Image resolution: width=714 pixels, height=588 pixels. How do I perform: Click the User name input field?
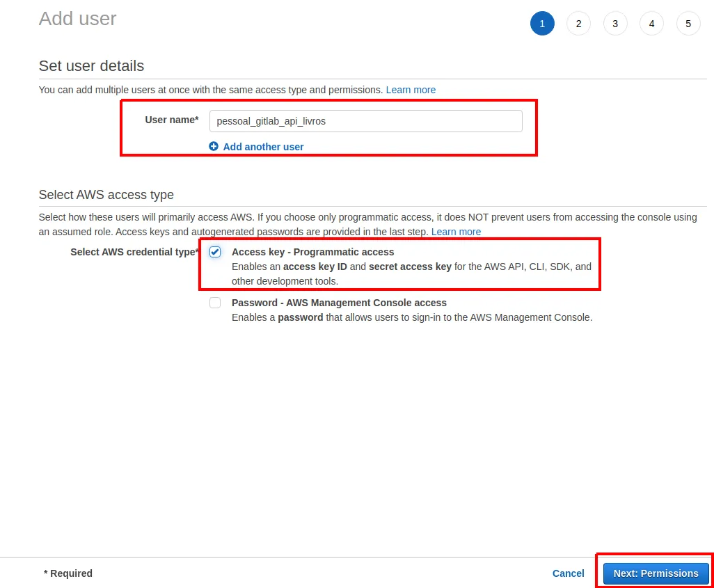[x=365, y=121]
